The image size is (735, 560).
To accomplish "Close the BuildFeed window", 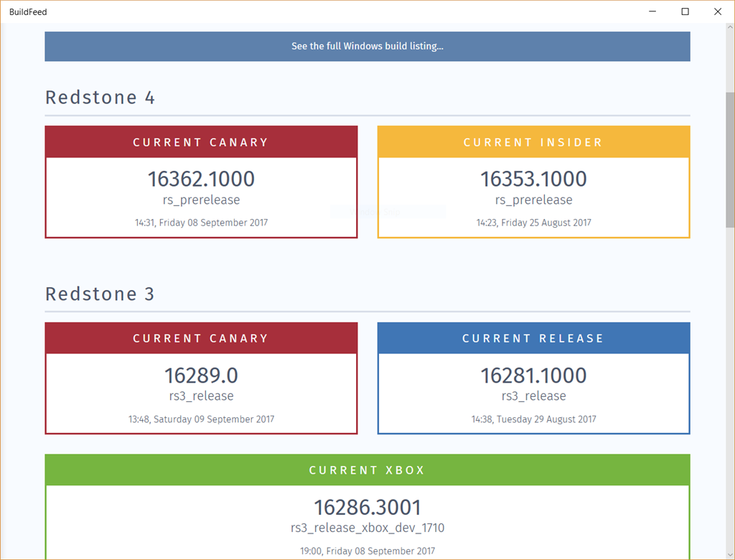I will pos(718,11).
